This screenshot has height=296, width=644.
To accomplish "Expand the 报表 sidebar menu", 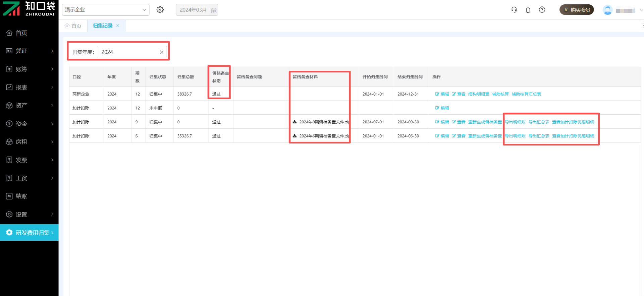I will point(30,87).
